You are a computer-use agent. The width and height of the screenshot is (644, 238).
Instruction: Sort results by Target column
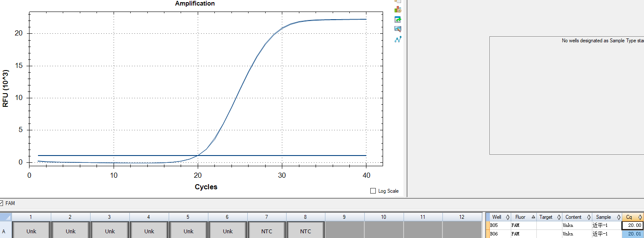coord(550,217)
